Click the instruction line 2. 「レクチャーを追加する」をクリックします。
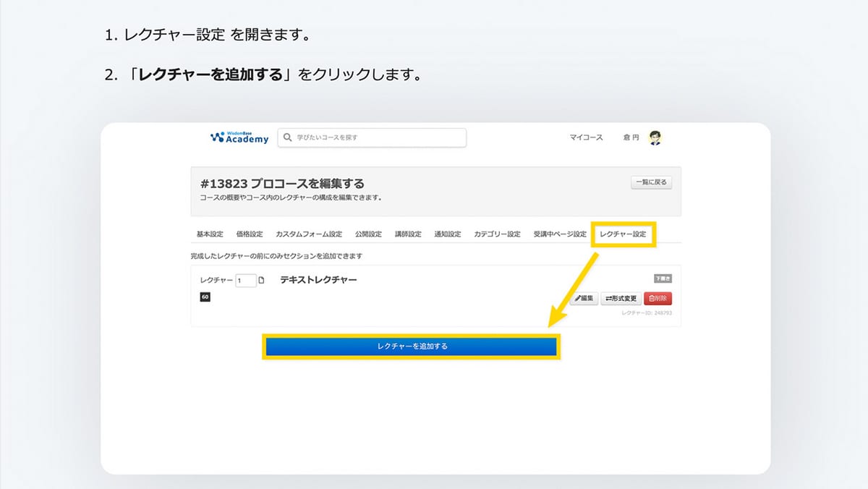Viewport: 868px width, 489px height. point(263,75)
